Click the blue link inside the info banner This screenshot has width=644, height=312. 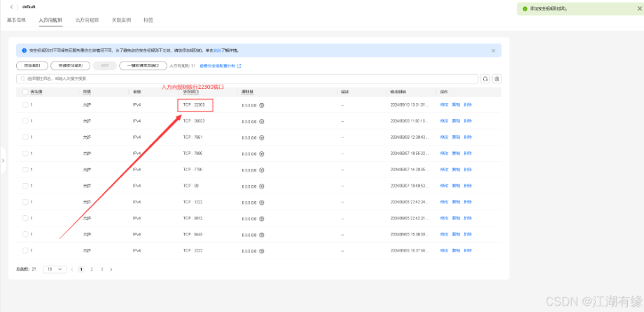[x=216, y=50]
